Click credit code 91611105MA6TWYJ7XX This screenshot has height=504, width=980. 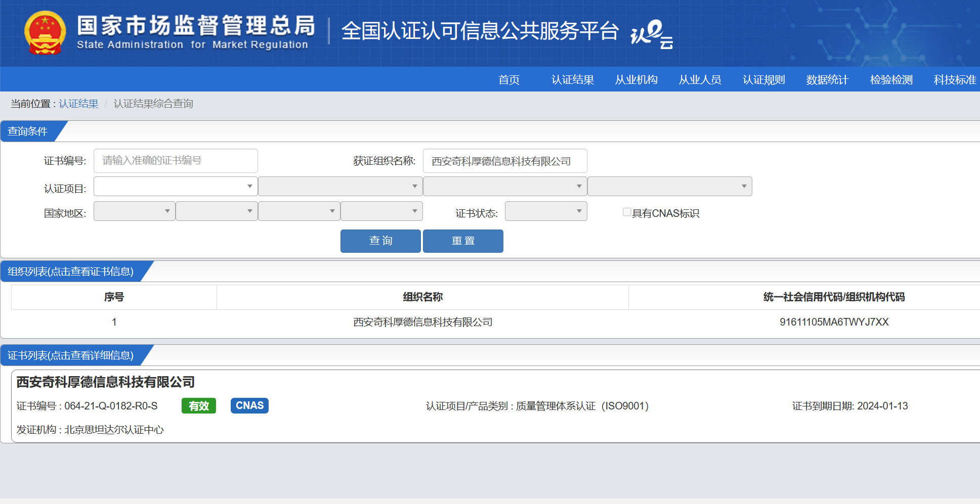point(834,322)
